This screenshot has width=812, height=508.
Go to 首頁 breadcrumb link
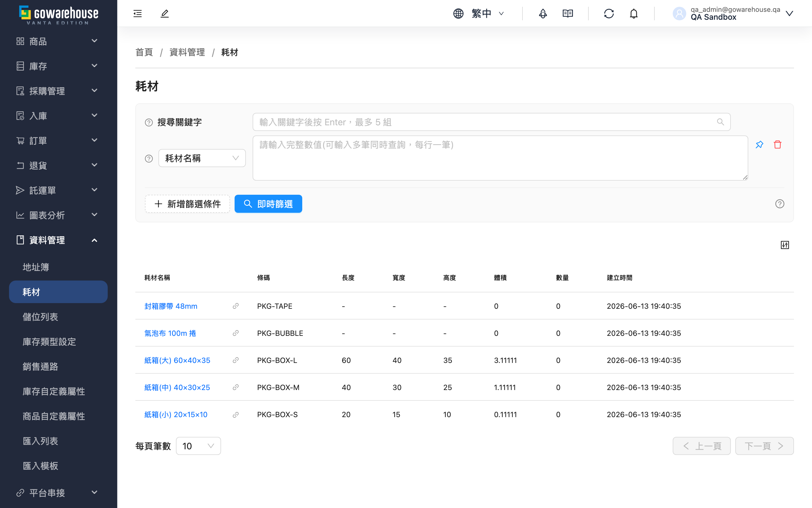coord(144,52)
